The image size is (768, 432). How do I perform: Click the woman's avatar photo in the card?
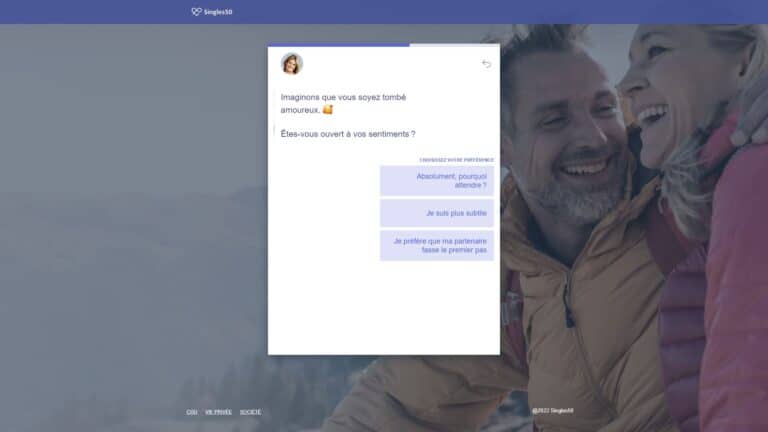(x=292, y=64)
